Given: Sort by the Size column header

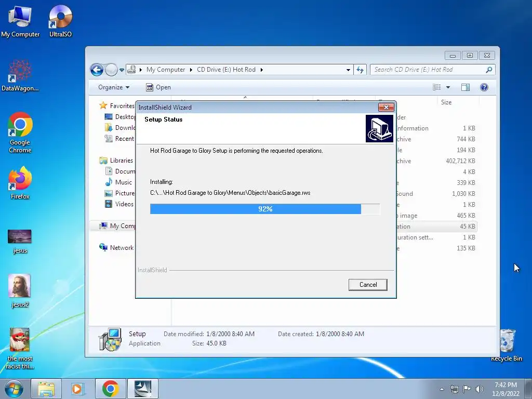Looking at the screenshot, I should tap(446, 102).
